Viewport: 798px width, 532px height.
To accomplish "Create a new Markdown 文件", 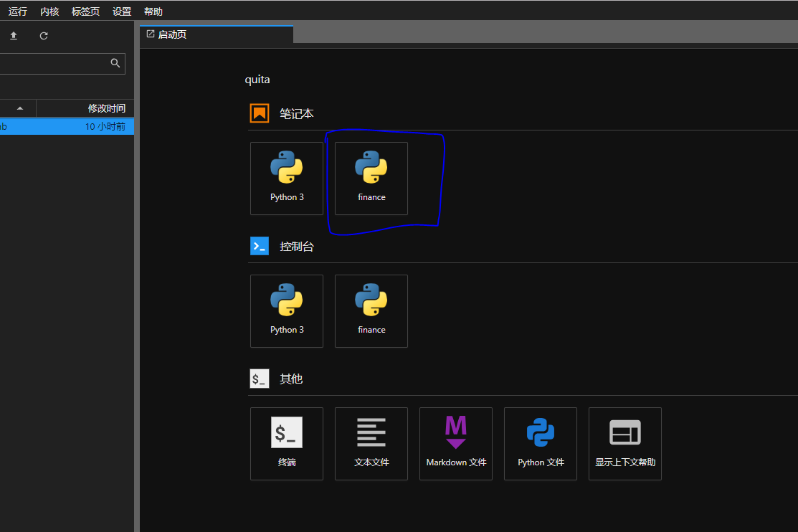I will 455,443.
